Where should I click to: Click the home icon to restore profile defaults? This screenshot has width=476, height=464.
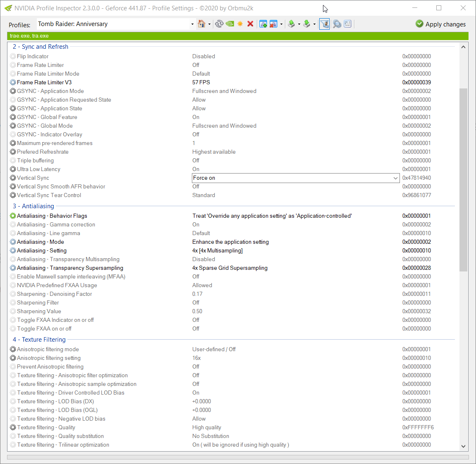202,24
